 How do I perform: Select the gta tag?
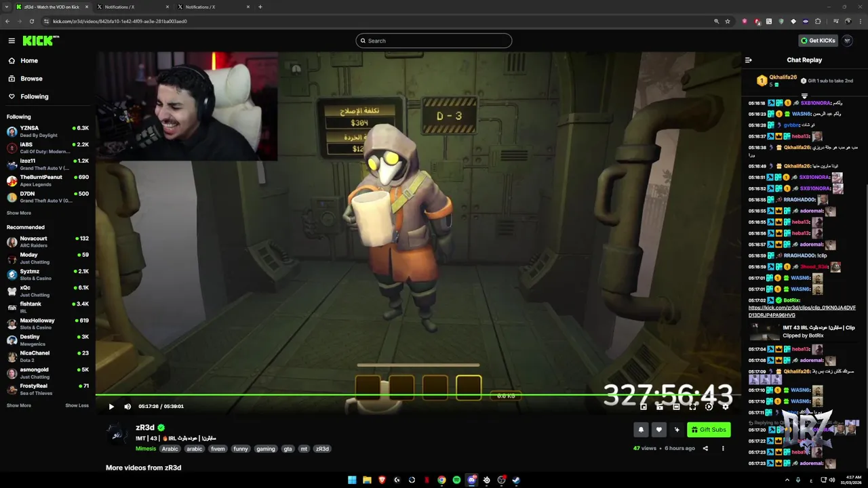[288, 449]
